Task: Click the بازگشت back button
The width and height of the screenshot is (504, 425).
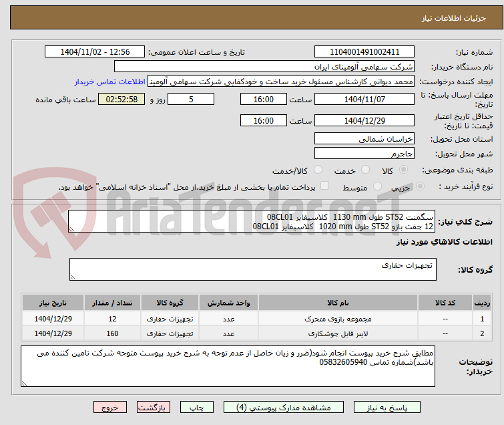Action: 154,408
